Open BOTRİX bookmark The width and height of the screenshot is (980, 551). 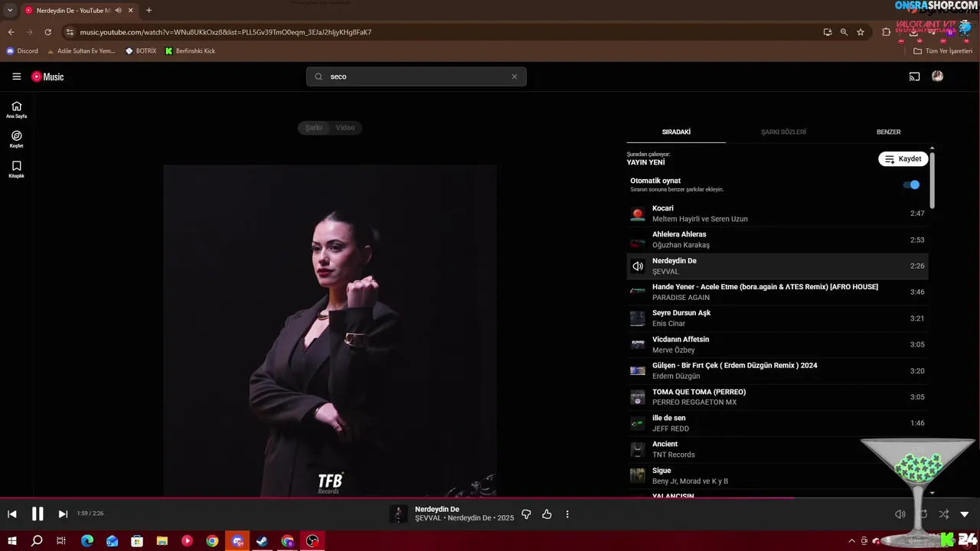141,51
